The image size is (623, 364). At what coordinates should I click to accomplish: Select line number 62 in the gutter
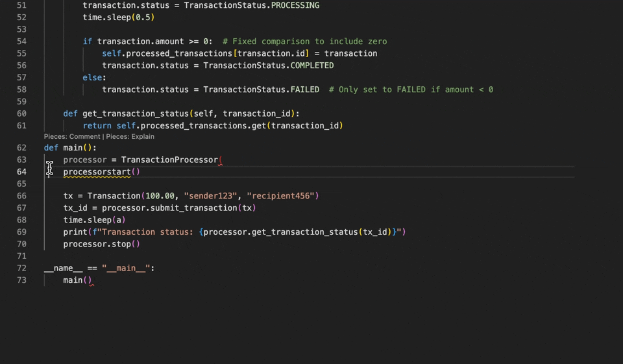pyautogui.click(x=21, y=148)
